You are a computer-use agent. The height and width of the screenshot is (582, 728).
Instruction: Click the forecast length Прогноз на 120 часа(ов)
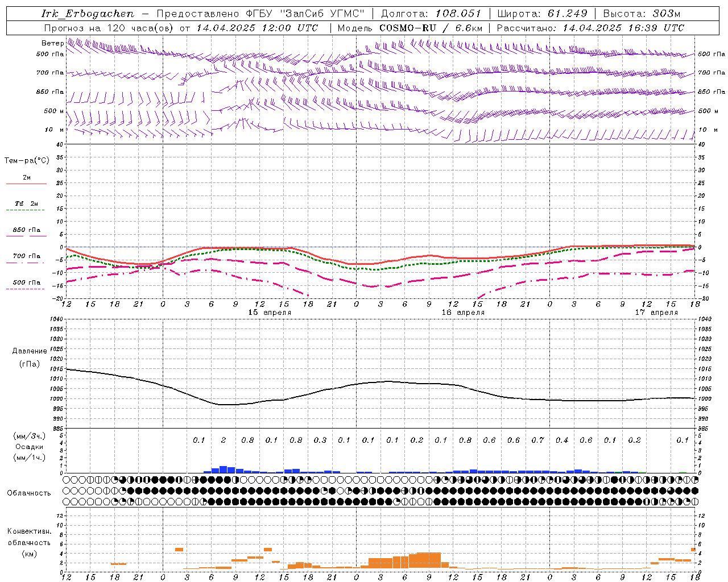(109, 28)
